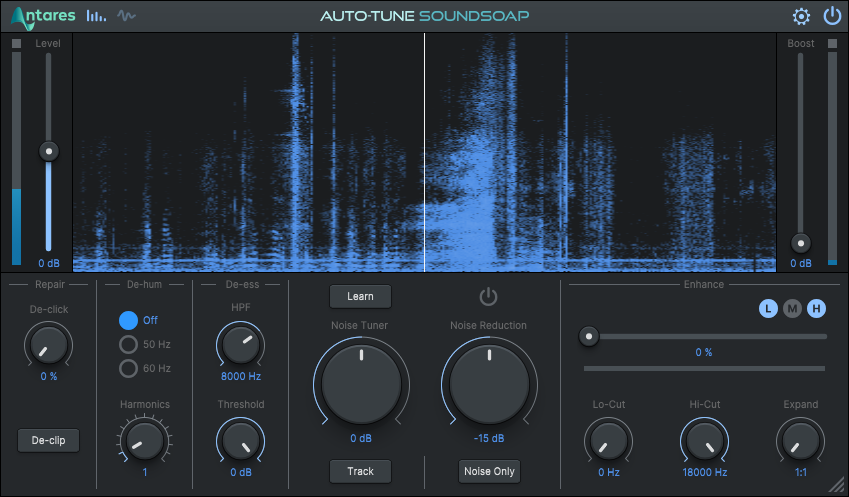Screen dimensions: 849x497
Task: Click the De-ess Threshold knob
Action: [240, 441]
